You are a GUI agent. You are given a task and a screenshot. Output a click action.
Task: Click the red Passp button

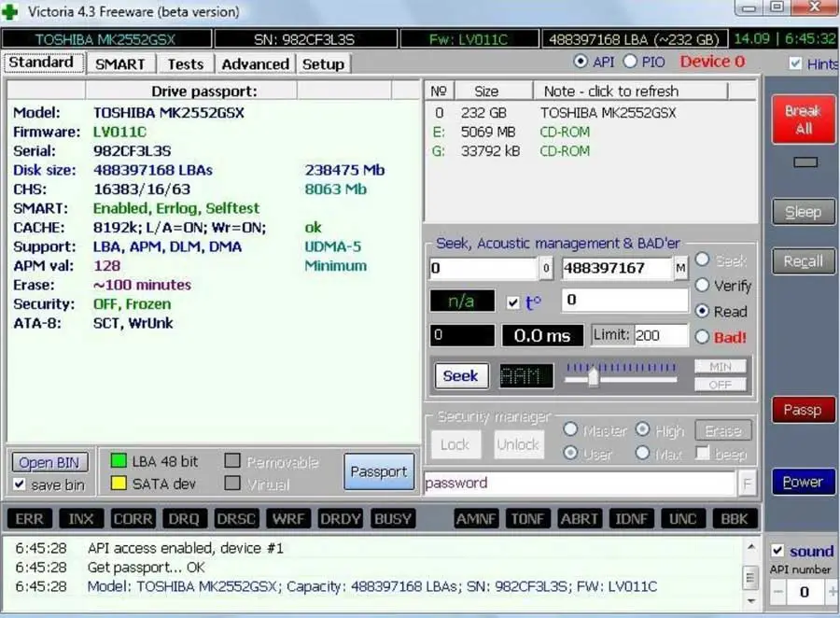(804, 410)
